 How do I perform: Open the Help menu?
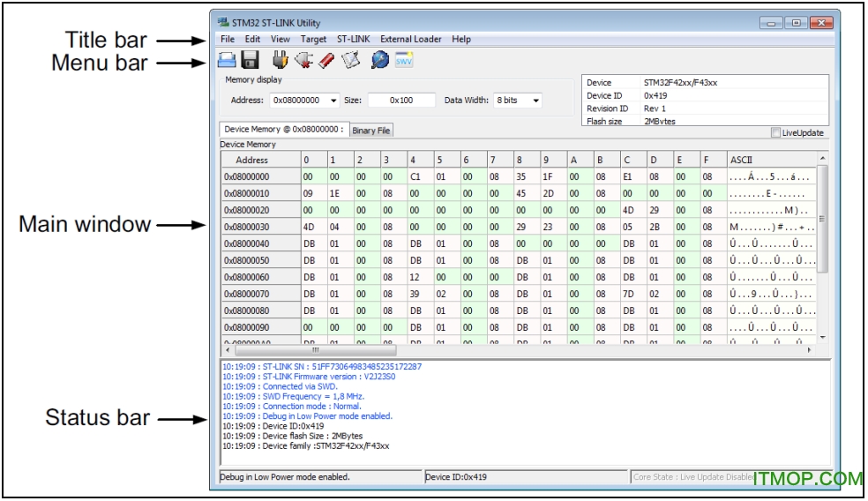tap(461, 40)
